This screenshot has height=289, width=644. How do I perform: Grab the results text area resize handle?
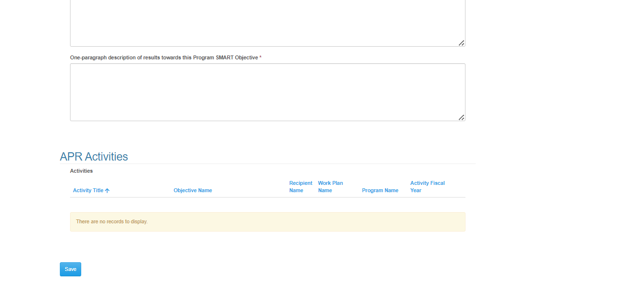point(462,117)
